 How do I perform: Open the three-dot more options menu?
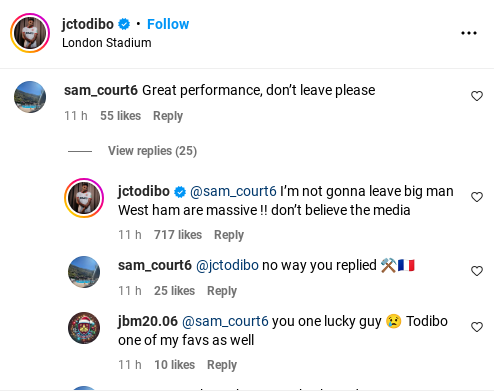(469, 33)
